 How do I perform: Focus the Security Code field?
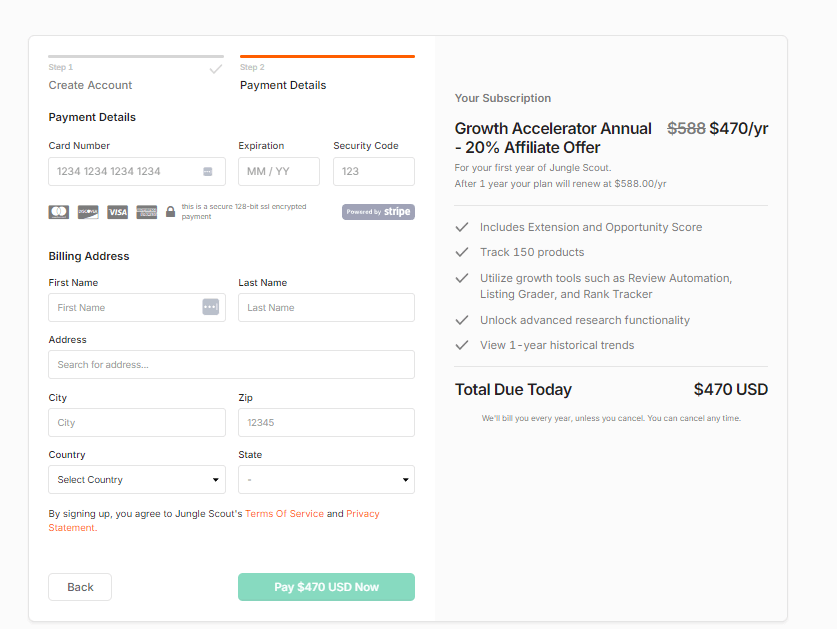[374, 171]
